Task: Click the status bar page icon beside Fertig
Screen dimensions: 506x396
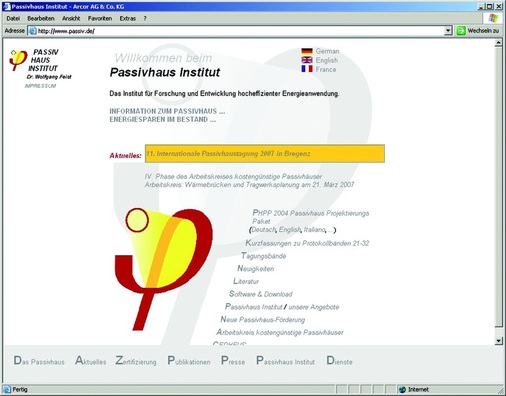Action: tap(7, 389)
